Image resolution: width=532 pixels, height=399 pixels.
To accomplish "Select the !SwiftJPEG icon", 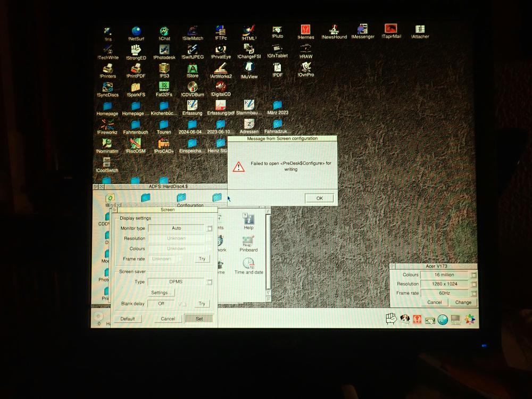I will tap(193, 52).
